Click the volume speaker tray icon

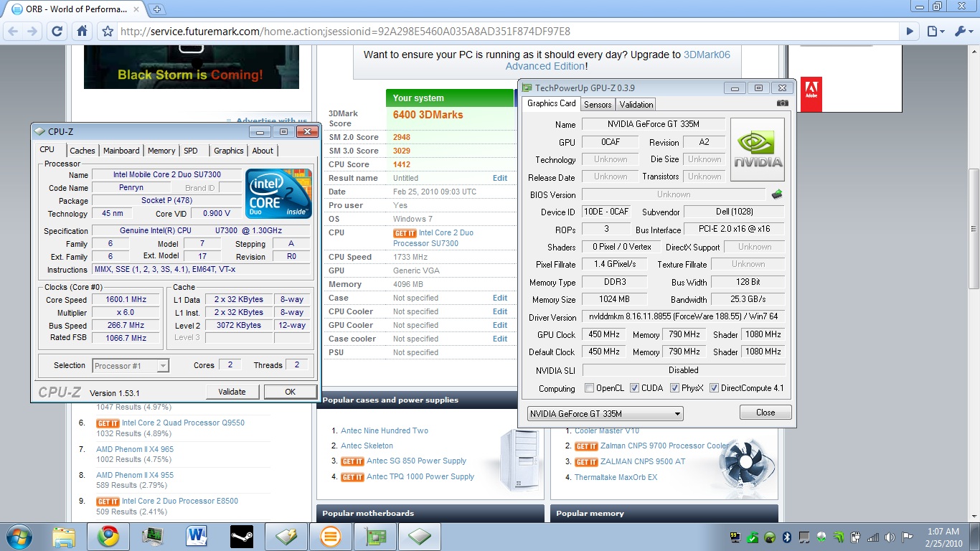(x=890, y=537)
